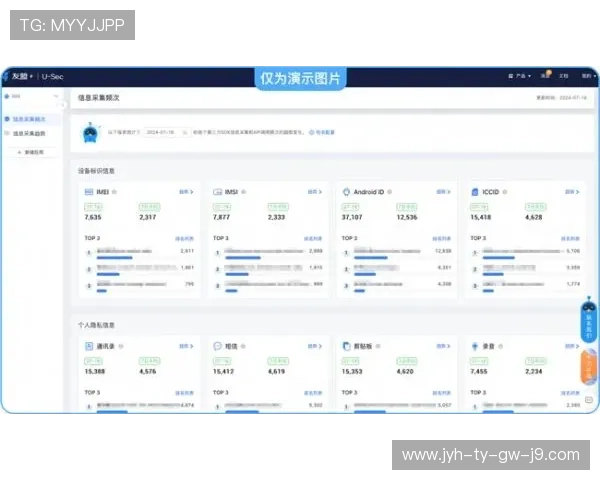
Task: Open the 友盟+ brand dropdown
Action: (x=22, y=76)
